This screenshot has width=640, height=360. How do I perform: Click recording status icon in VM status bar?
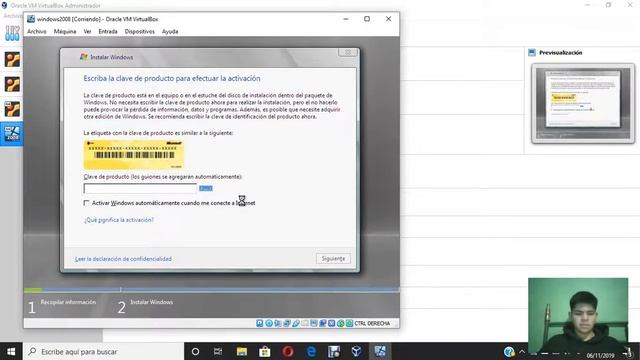click(x=323, y=323)
